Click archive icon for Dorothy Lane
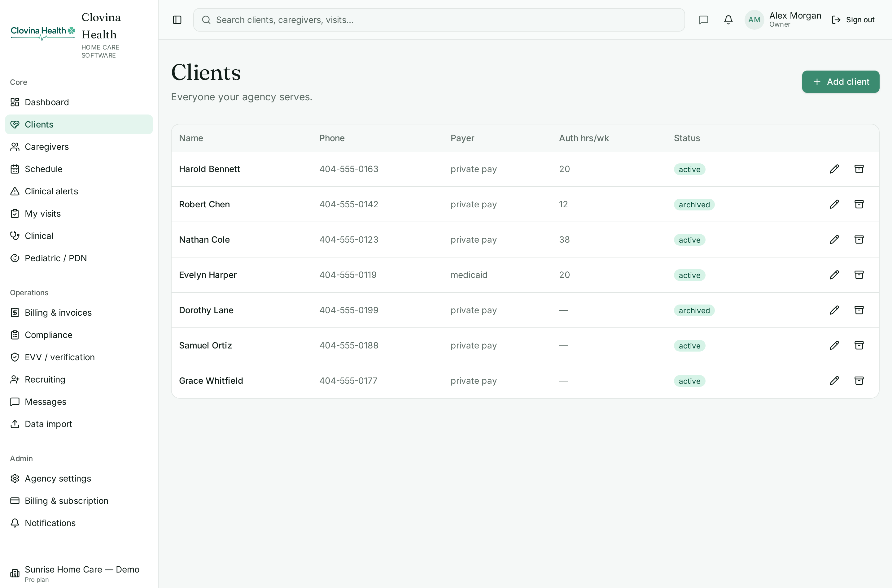The width and height of the screenshot is (892, 588). pyautogui.click(x=859, y=310)
